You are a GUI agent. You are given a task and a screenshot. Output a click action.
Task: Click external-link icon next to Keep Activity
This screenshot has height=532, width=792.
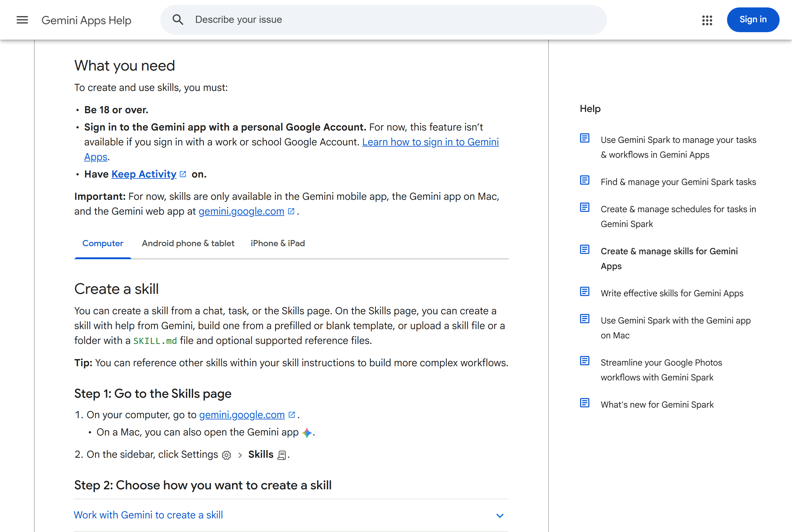click(x=183, y=174)
